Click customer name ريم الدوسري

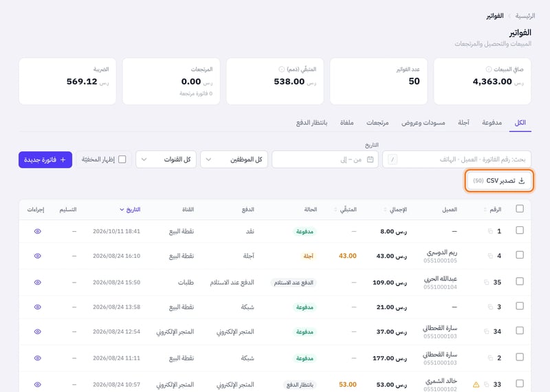pyautogui.click(x=441, y=252)
